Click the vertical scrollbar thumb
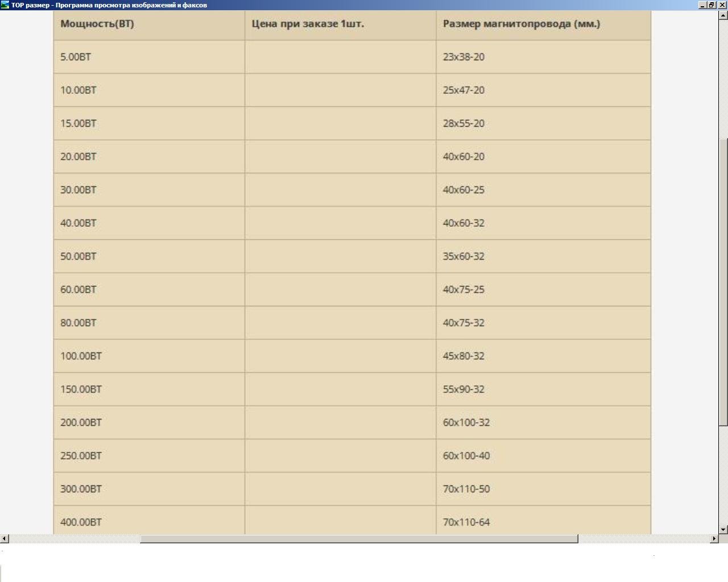This screenshot has height=582, width=728. [x=723, y=281]
